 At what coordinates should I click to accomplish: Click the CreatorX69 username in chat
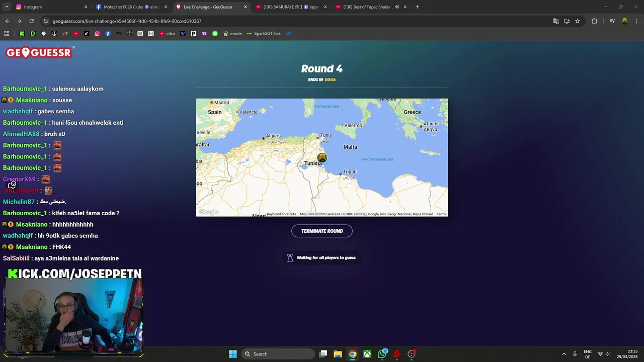(x=19, y=179)
